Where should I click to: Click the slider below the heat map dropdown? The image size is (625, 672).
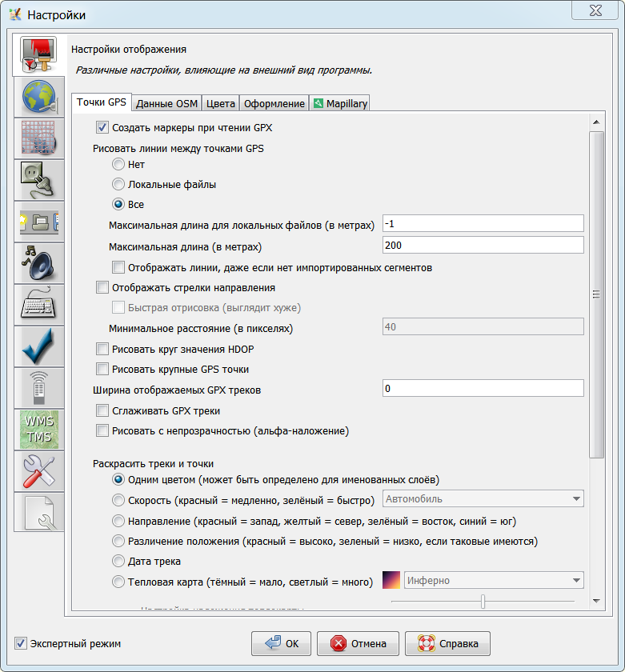(x=483, y=601)
